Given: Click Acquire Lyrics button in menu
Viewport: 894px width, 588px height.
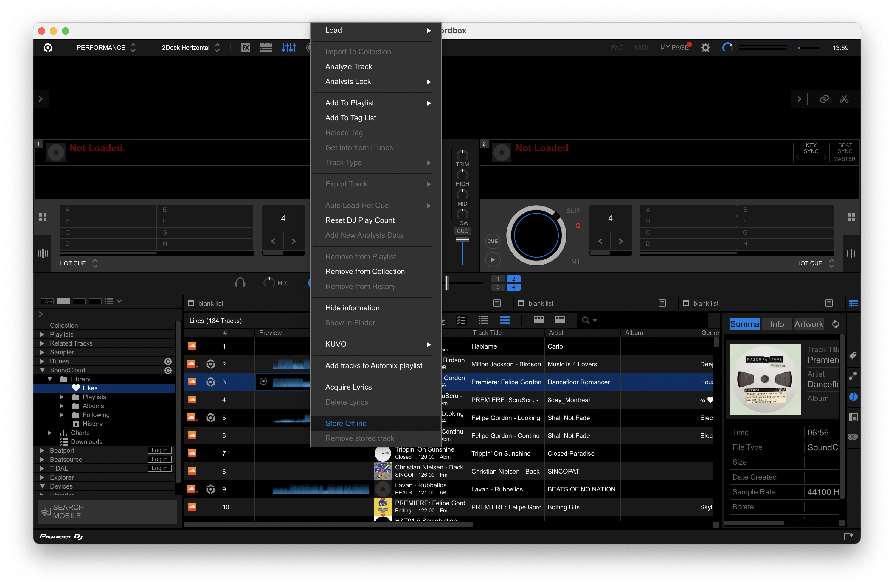Looking at the screenshot, I should click(x=349, y=387).
